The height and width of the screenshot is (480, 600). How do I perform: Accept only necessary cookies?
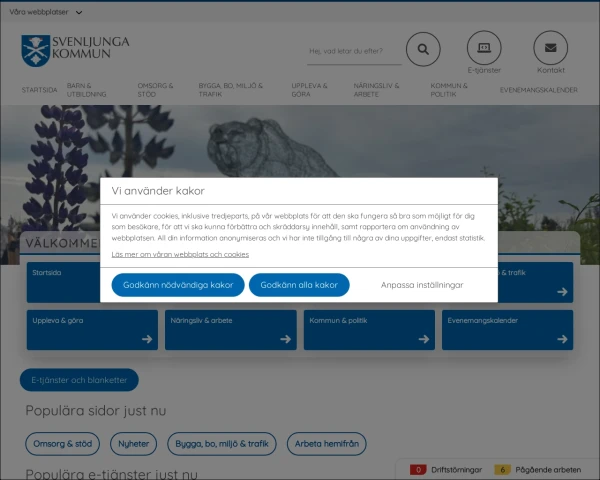coord(178,285)
